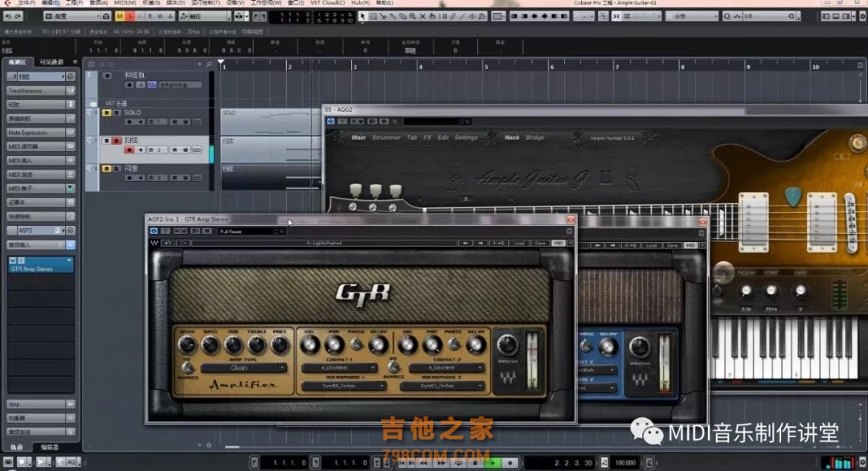Open the AGG2 Strummer tab

tap(387, 137)
